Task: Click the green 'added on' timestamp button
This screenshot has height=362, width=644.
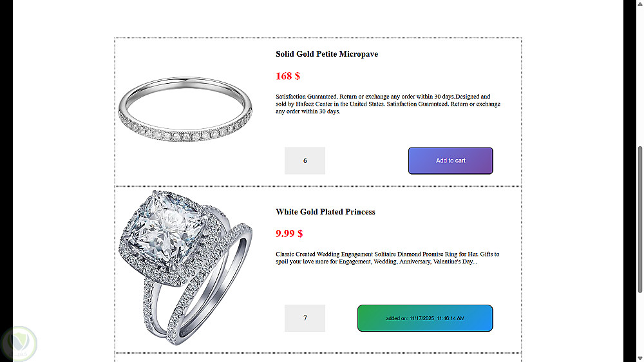Action: pos(425,318)
